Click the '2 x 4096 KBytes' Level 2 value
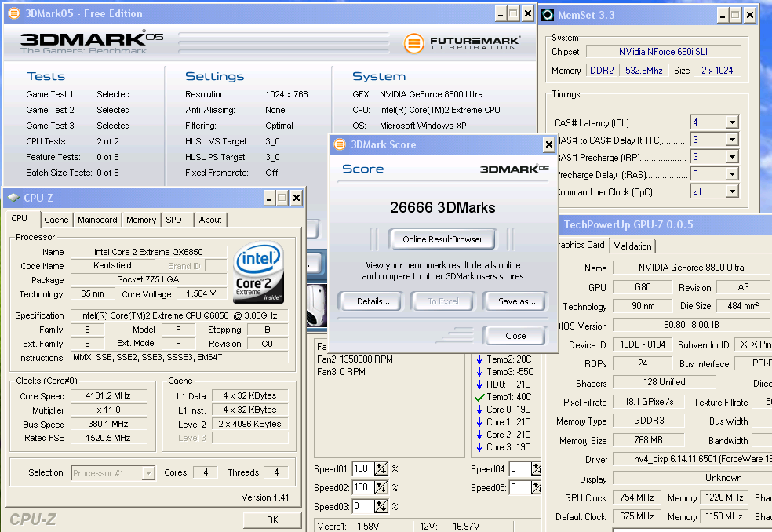Viewport: 772px width, 532px height. 250,424
